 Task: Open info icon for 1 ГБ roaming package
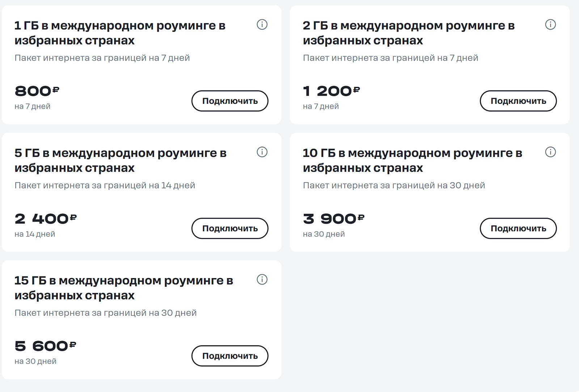[262, 25]
